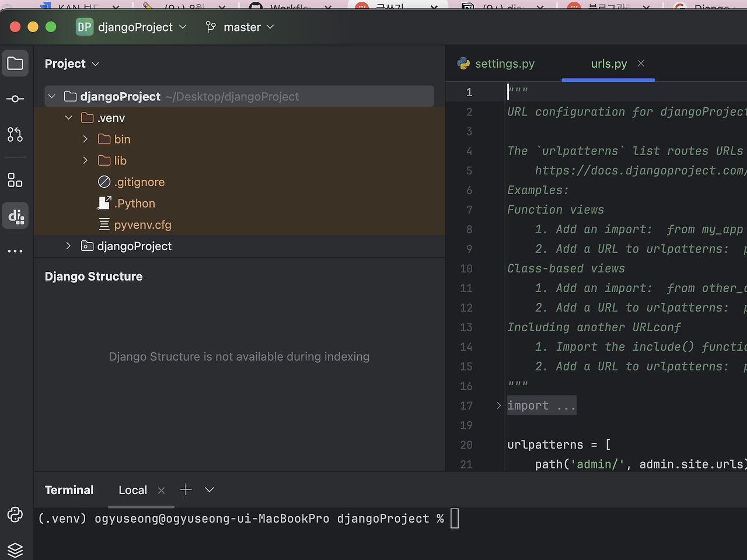
Task: Click the Terminal panel title
Action: [69, 490]
